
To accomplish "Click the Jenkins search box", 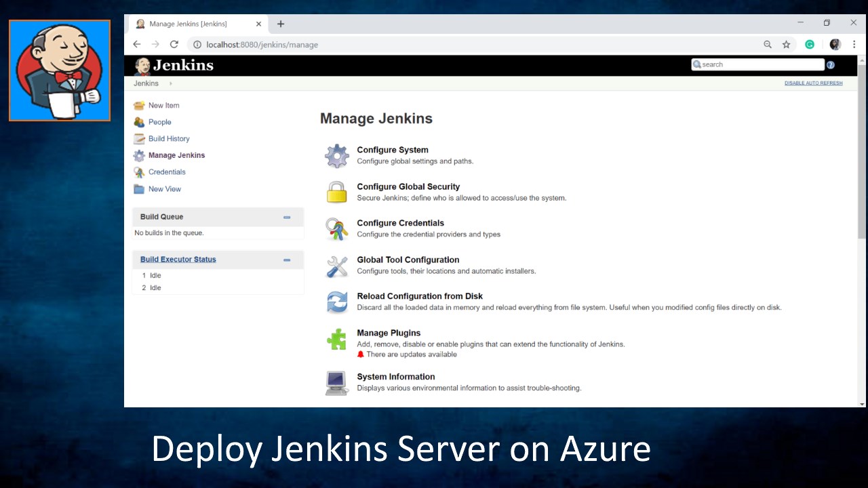I will [757, 64].
